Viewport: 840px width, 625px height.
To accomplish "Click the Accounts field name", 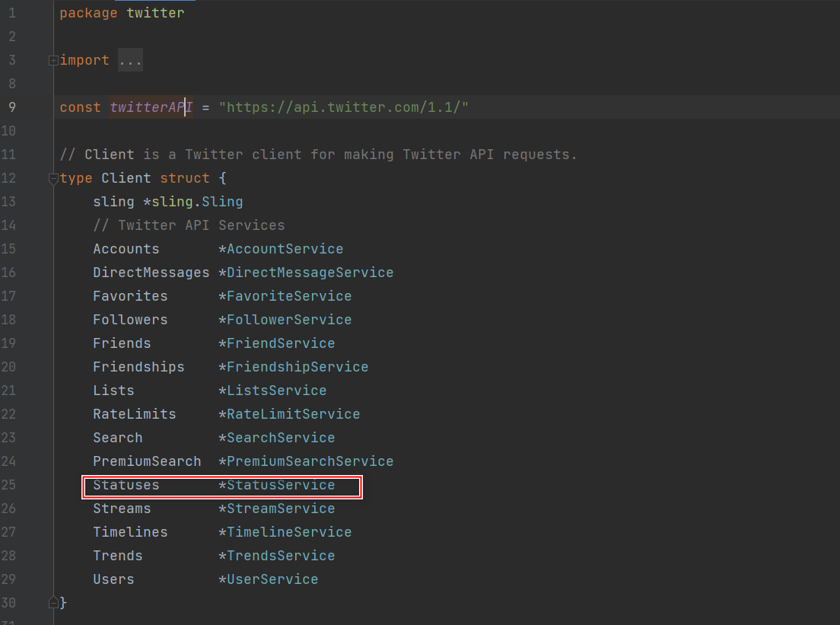I will click(126, 249).
